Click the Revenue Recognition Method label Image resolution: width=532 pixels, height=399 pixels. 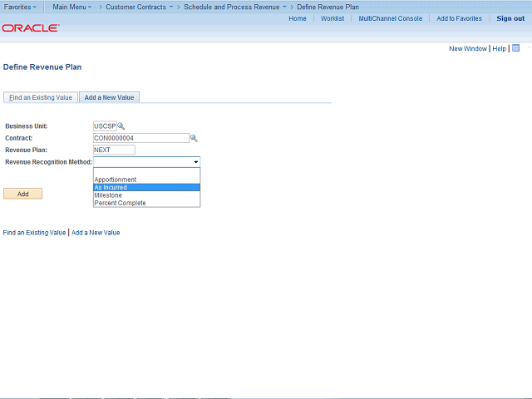click(48, 162)
